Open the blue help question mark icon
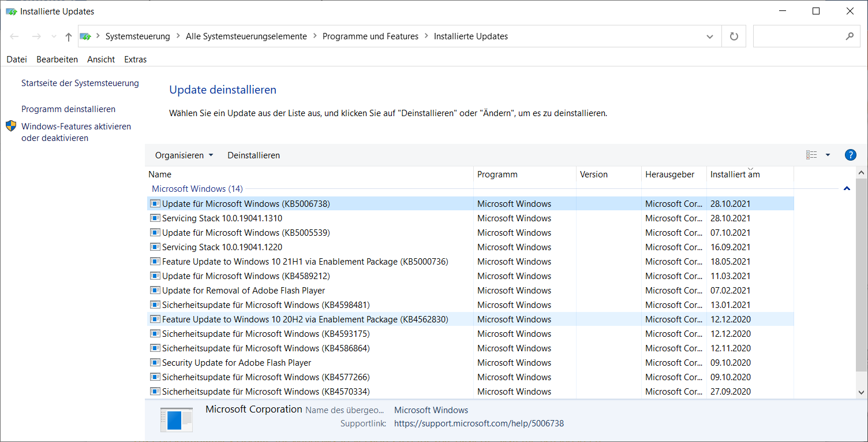The width and height of the screenshot is (868, 442). tap(850, 155)
